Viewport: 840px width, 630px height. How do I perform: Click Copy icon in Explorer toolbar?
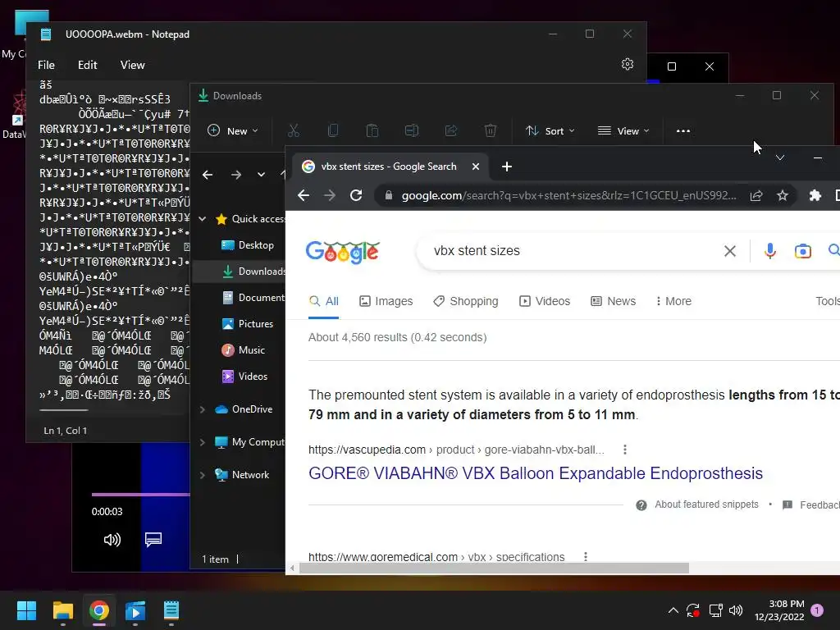(x=333, y=130)
